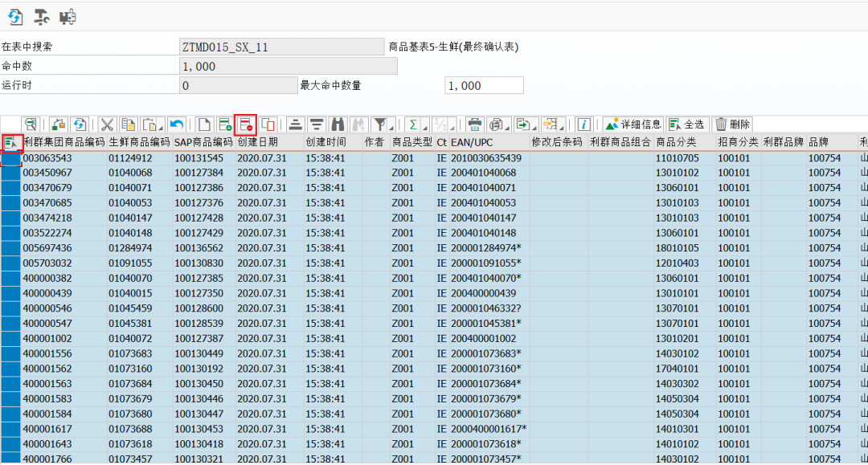Open the Export icon dropdown arrow
This screenshot has height=465, width=868.
[x=533, y=128]
